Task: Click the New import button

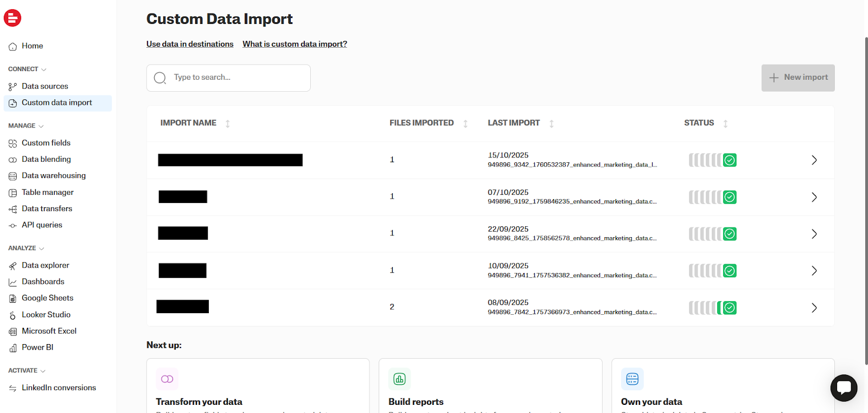Action: coord(798,78)
